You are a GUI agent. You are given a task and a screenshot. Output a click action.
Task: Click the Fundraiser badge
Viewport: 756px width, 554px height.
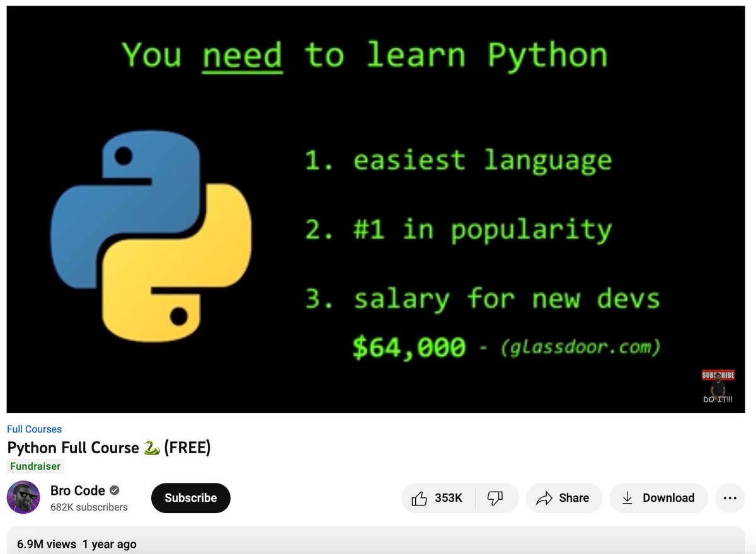(x=35, y=466)
